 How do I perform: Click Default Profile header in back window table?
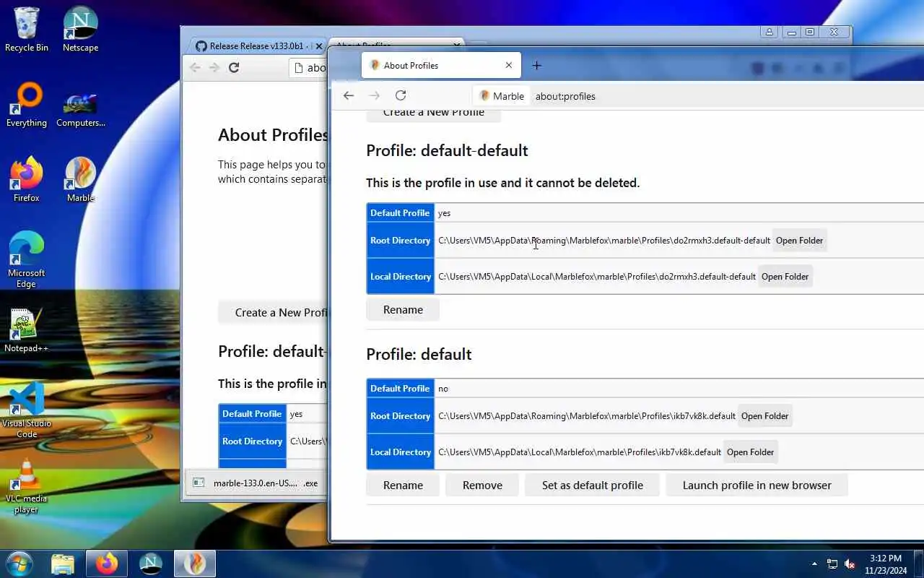pyautogui.click(x=252, y=414)
